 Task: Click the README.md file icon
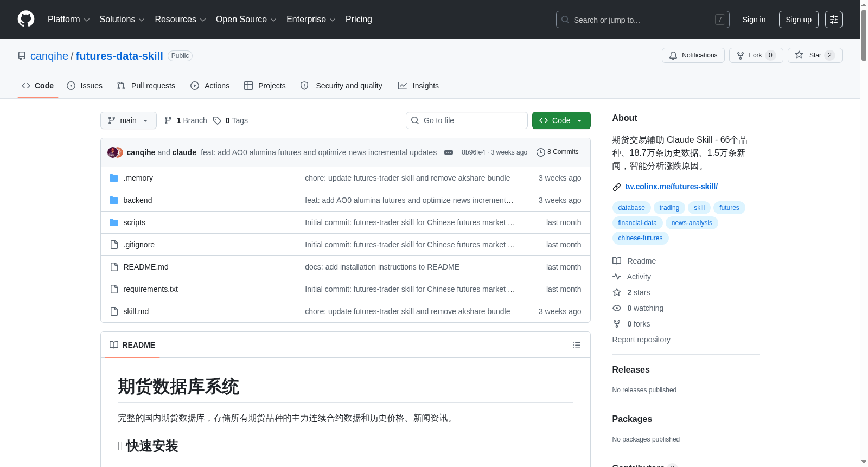pos(114,267)
